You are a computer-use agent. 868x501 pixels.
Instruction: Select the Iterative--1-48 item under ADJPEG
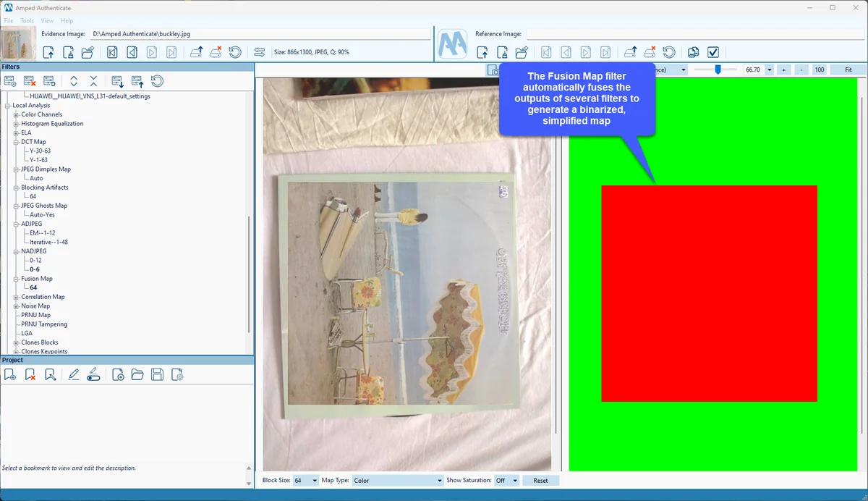tap(48, 242)
